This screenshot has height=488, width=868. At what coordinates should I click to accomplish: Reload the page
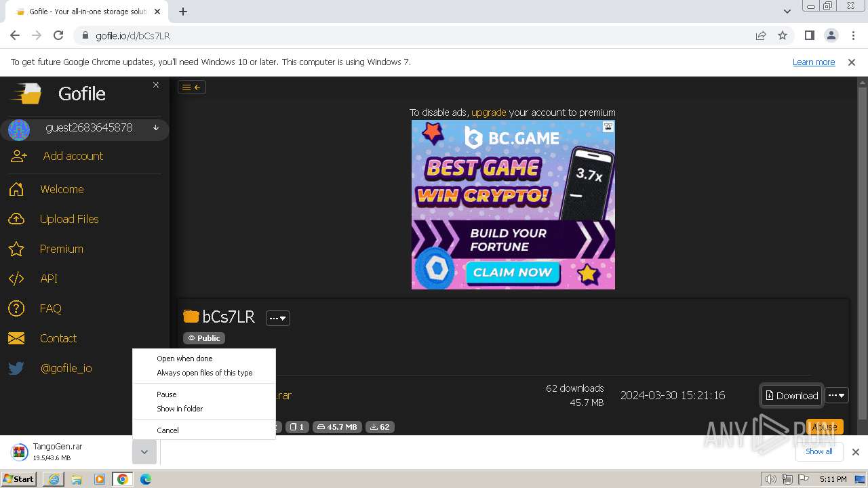coord(58,35)
